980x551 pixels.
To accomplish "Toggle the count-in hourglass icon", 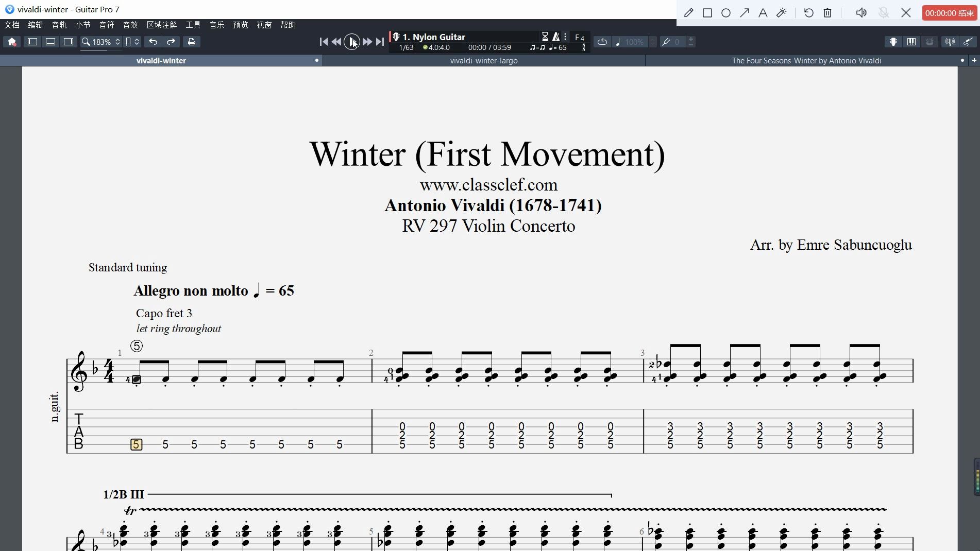I will coord(545,37).
